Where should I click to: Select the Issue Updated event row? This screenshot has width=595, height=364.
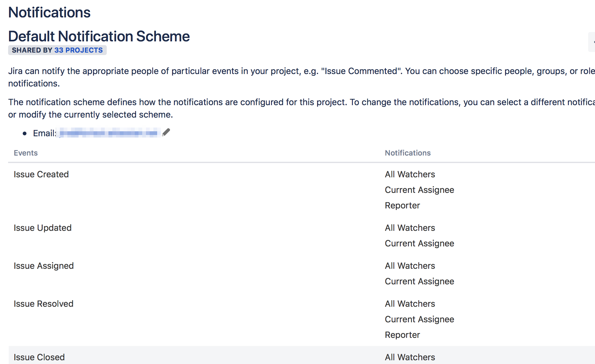click(302, 235)
